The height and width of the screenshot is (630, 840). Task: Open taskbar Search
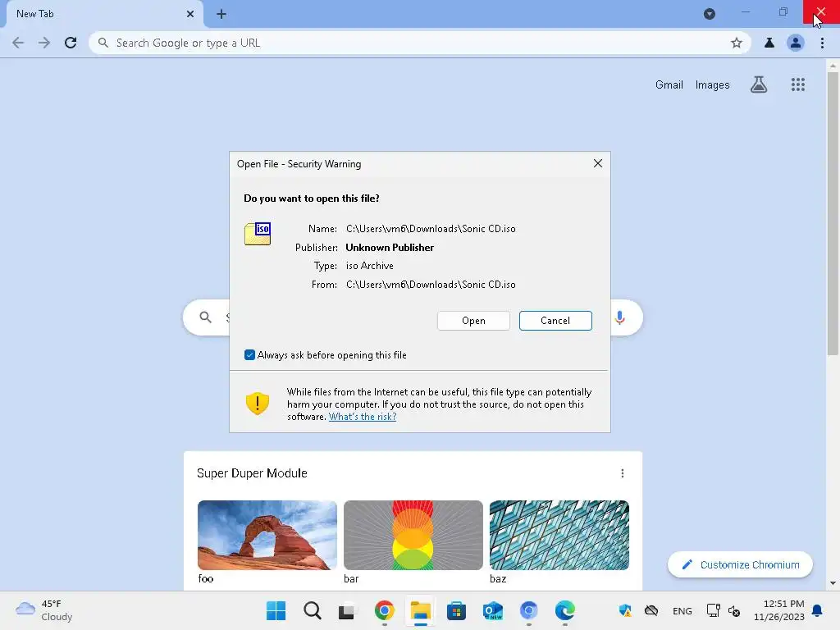(x=313, y=610)
